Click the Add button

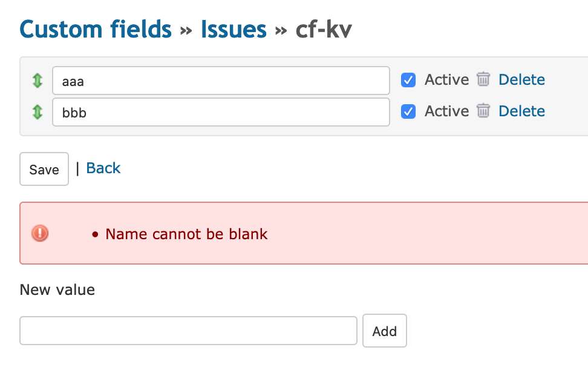click(x=384, y=331)
